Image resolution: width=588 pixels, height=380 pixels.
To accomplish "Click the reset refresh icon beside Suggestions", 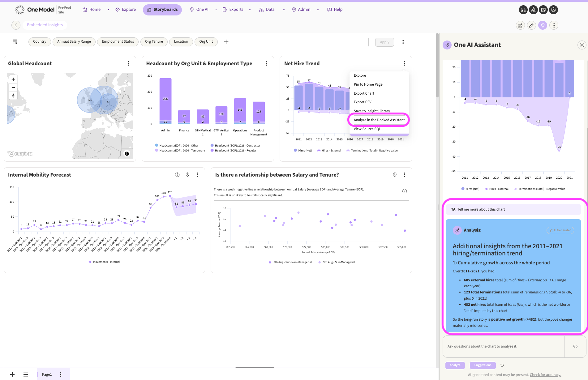I will [x=502, y=365].
